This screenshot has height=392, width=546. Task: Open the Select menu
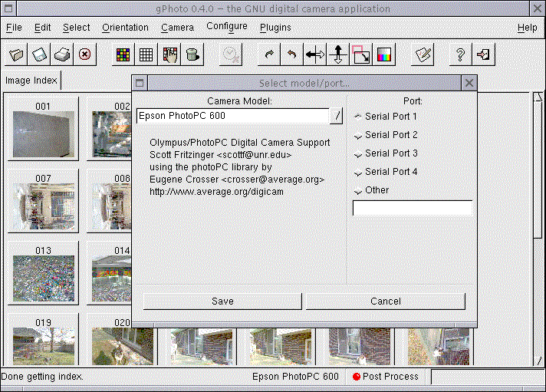[x=76, y=28]
